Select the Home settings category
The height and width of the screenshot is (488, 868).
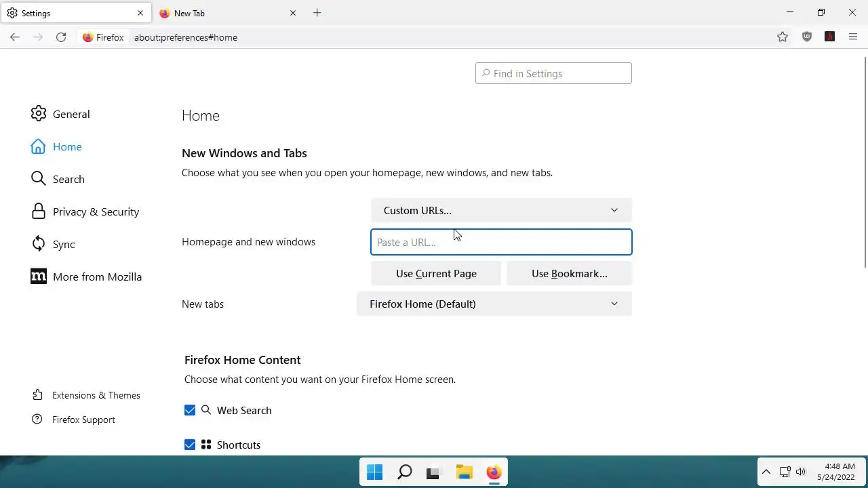(x=56, y=146)
